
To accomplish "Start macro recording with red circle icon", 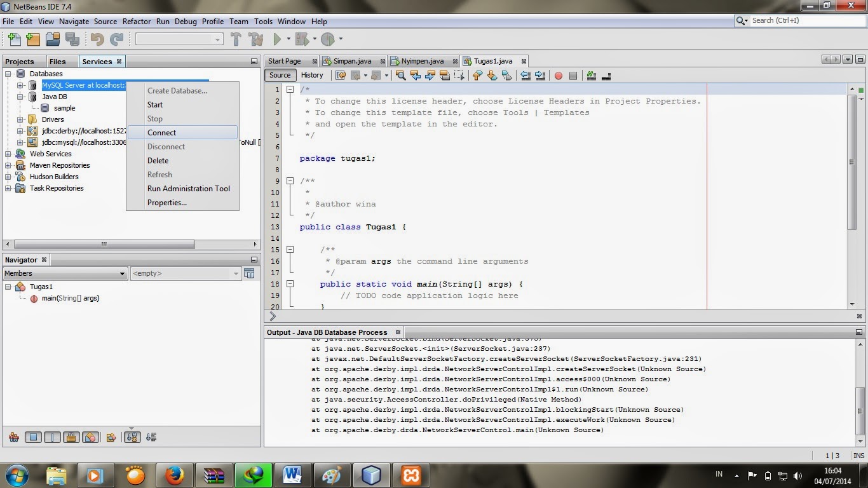I will (559, 76).
